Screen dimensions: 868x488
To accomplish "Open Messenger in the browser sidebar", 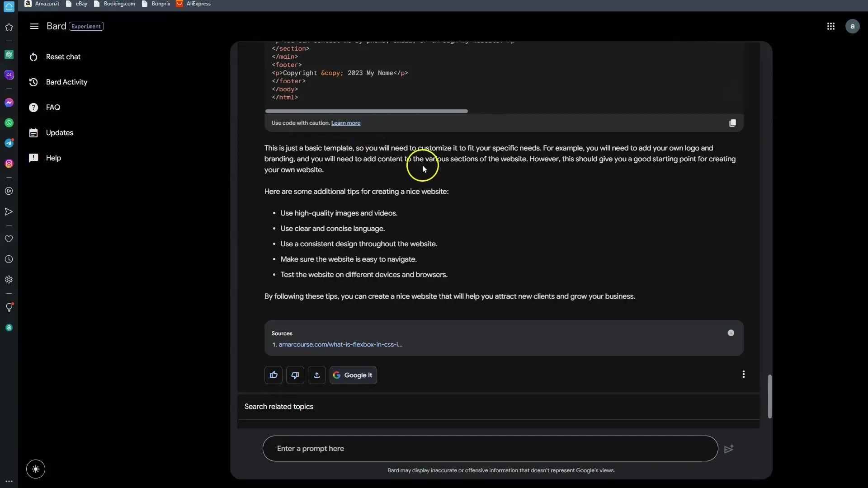I will 9,103.
